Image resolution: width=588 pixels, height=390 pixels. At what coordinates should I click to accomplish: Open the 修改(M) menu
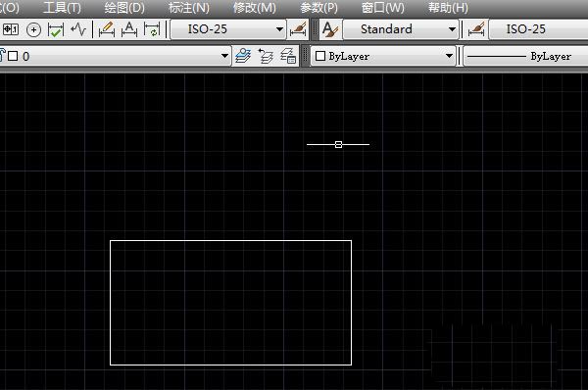coord(254,8)
